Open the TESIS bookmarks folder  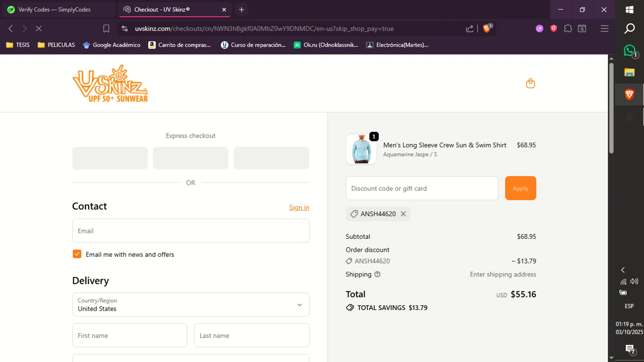(18, 45)
